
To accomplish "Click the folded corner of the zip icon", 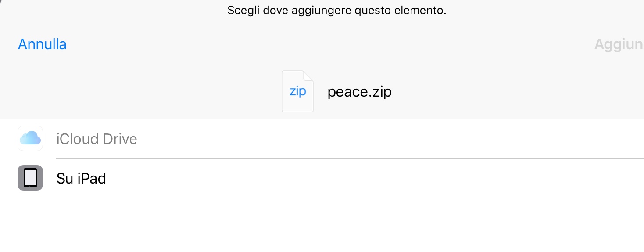I will pos(308,76).
